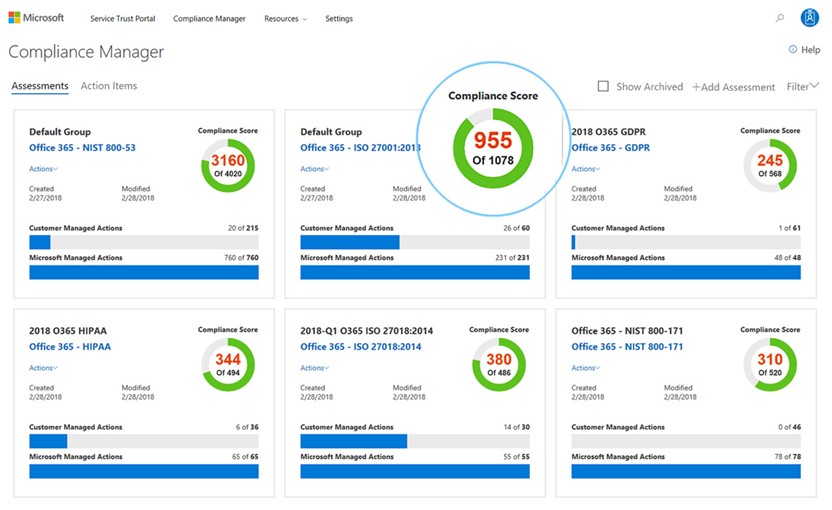Click Customer Managed Actions bar 6 of 36
Screen dimensions: 832x510
144,441
